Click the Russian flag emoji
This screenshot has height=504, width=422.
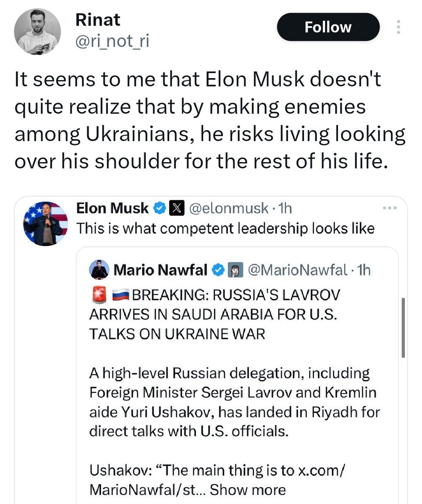[x=121, y=296]
